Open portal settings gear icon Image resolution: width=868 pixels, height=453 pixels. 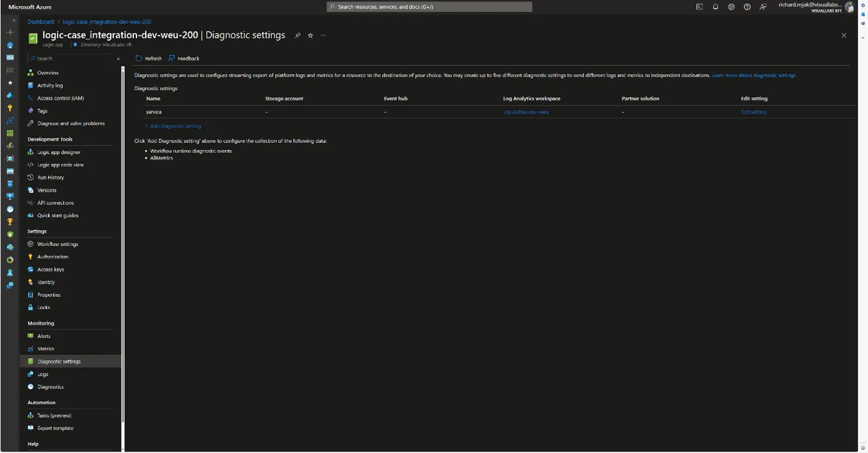pyautogui.click(x=731, y=7)
